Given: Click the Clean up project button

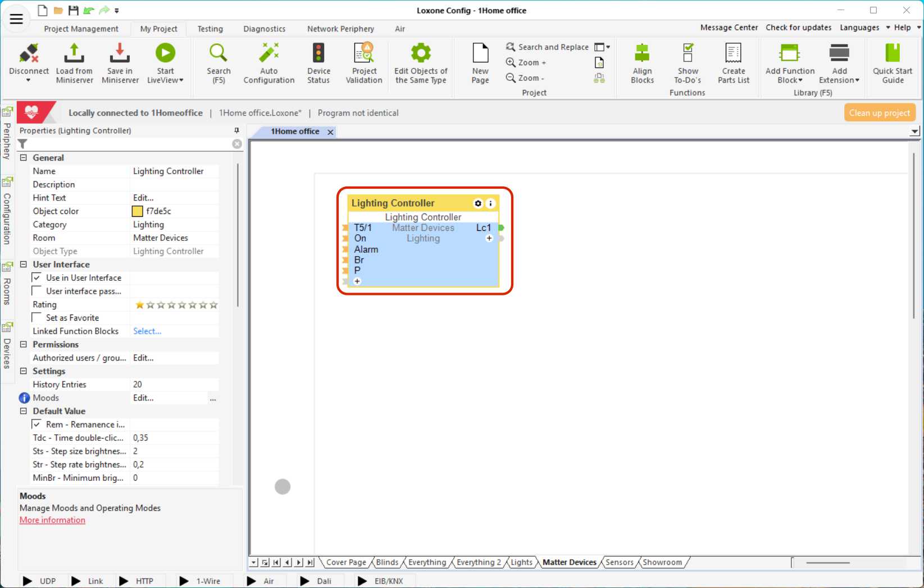Looking at the screenshot, I should coord(879,113).
